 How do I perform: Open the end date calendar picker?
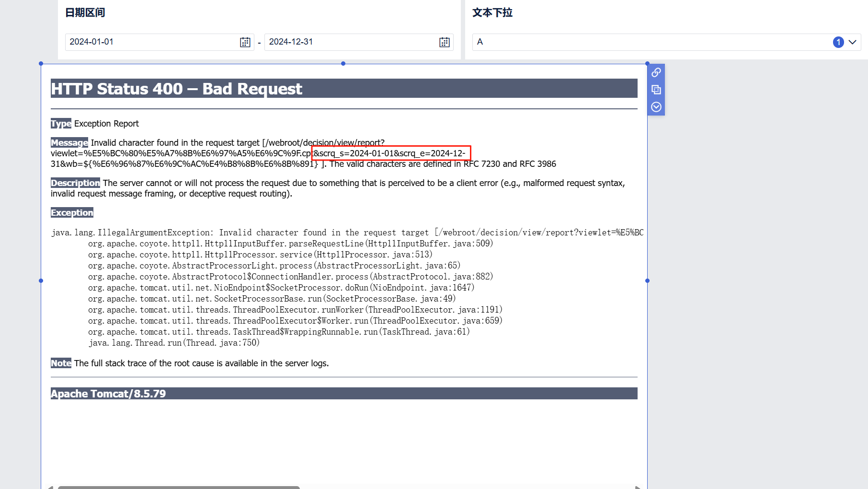pyautogui.click(x=444, y=42)
